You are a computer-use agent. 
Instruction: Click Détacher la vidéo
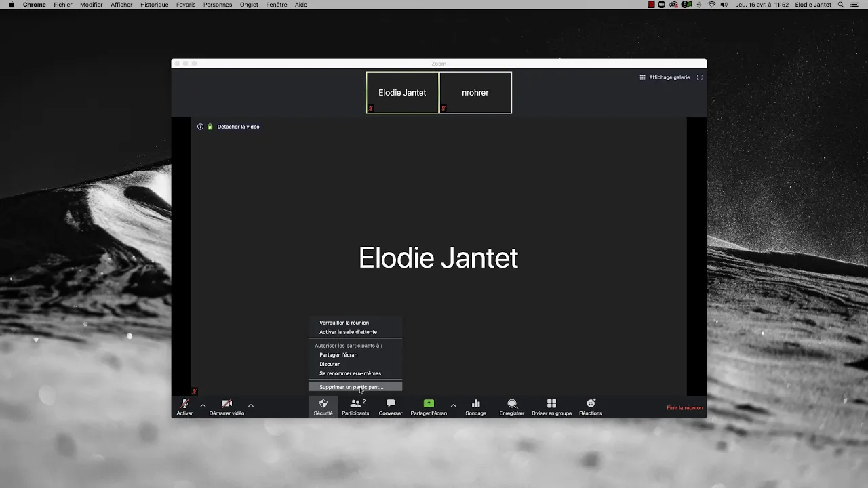pos(238,127)
